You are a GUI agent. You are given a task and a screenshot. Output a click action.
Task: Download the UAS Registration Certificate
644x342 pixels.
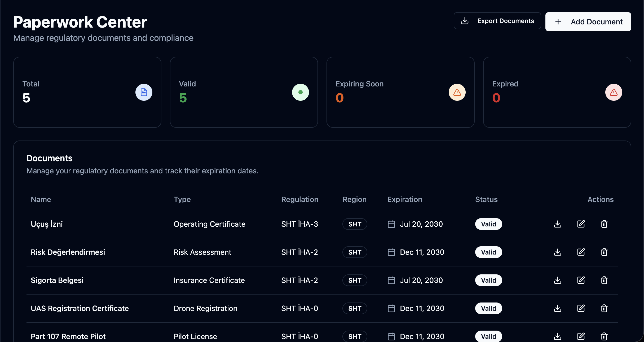[558, 308]
